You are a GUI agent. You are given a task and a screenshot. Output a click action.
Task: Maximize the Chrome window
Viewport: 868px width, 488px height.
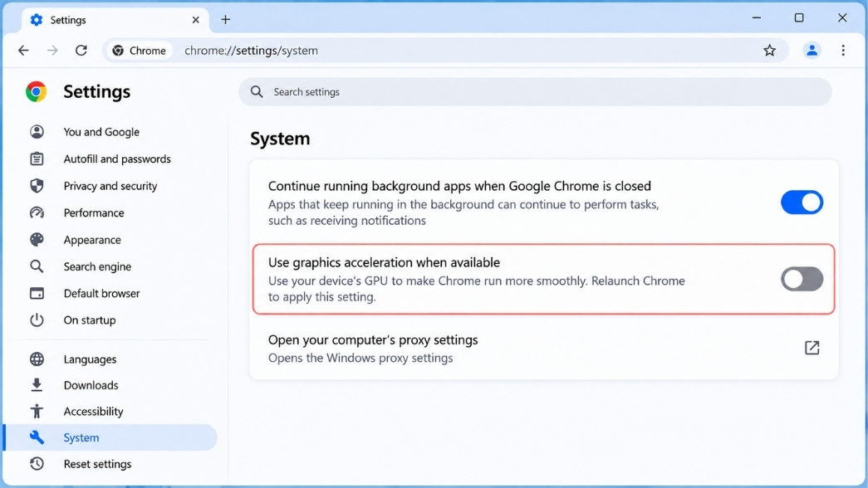click(799, 18)
